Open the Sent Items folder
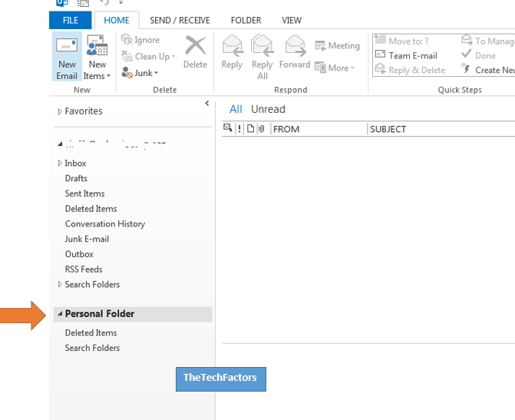The image size is (515, 420). [x=84, y=193]
